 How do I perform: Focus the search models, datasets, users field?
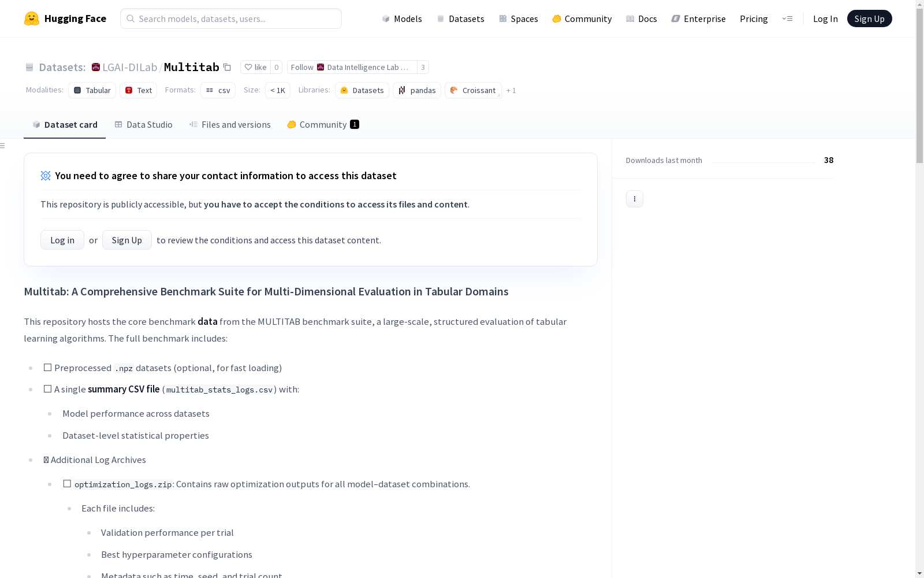(x=231, y=18)
